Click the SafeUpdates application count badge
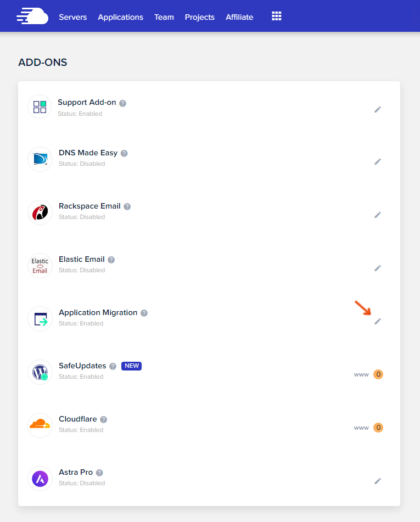 378,374
